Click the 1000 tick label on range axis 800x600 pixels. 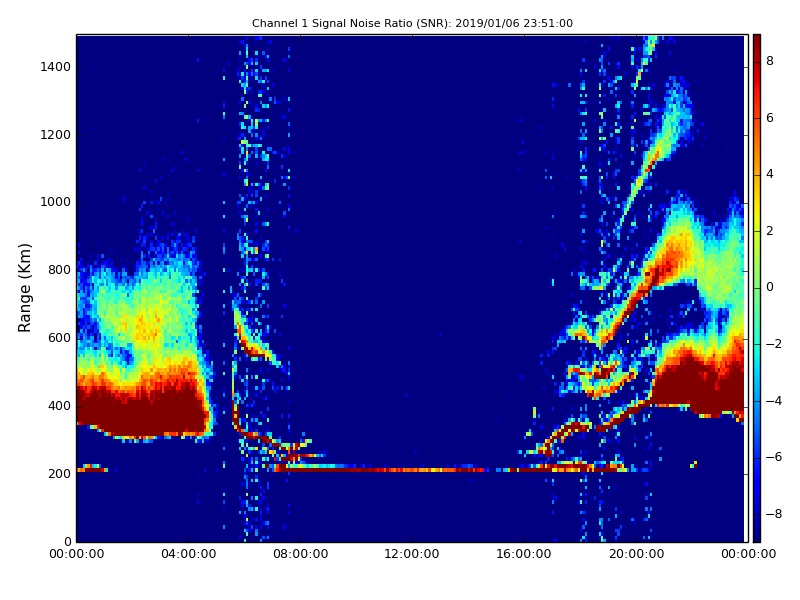tap(55, 202)
